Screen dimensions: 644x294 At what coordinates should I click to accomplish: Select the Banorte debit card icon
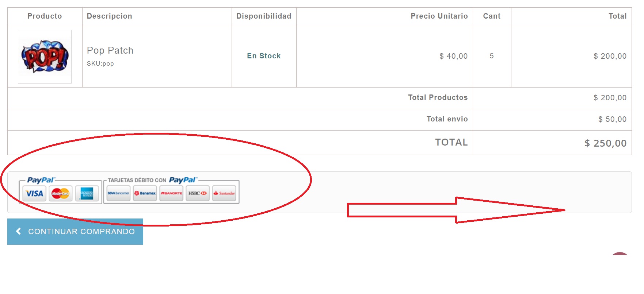point(171,193)
